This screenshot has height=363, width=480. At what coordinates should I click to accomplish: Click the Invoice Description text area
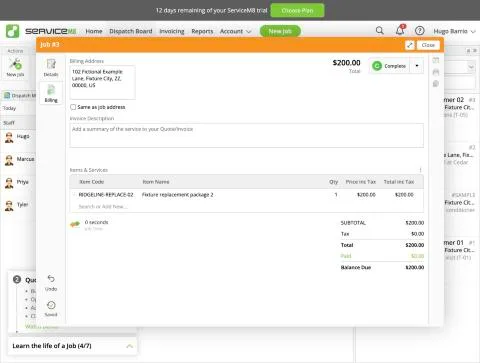pos(247,135)
